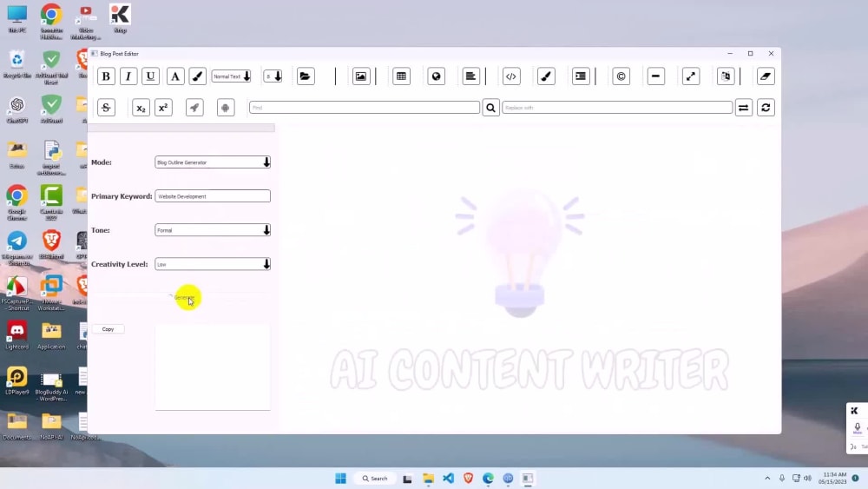Click the open folder icon
868x489 pixels.
[305, 76]
